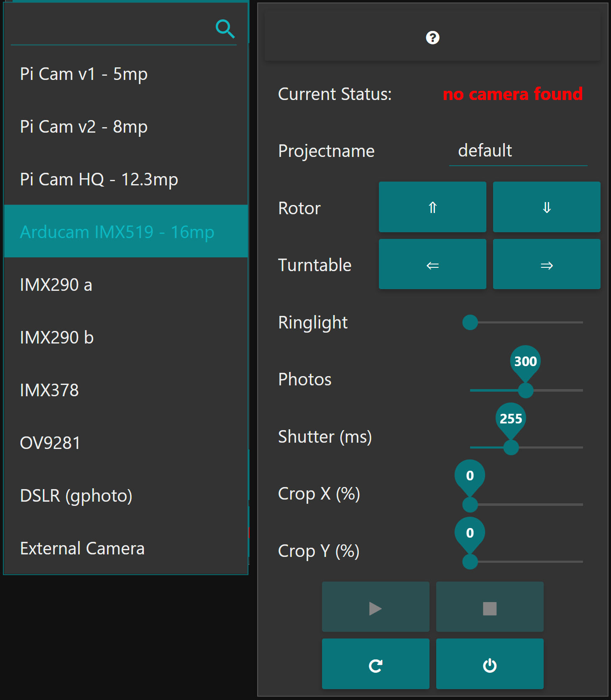Screen dimensions: 611x700
Task: Pick the Arducam IMX519 - 16mp entry
Action: [x=117, y=231]
